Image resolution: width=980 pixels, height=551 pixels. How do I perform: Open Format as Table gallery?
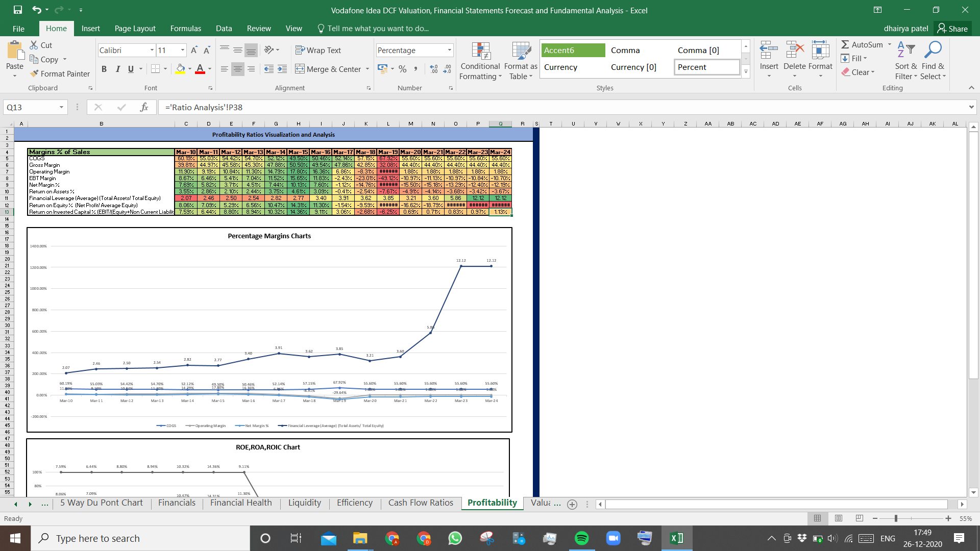(521, 61)
